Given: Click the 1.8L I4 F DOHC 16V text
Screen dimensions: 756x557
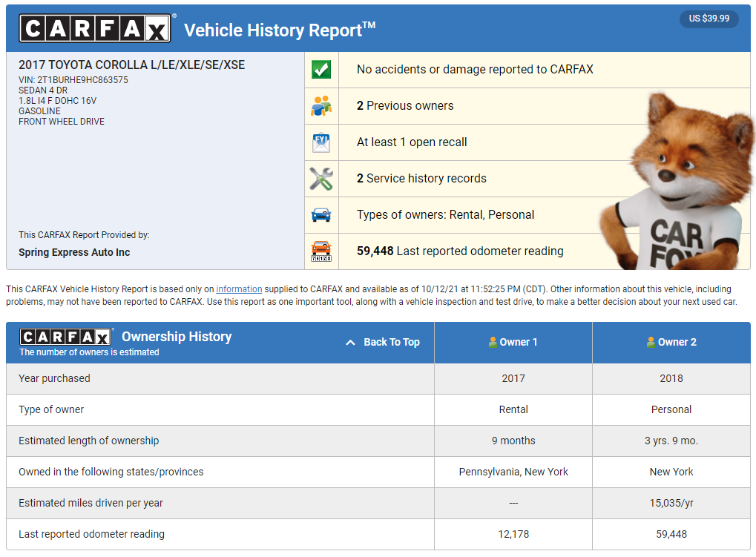Looking at the screenshot, I should [57, 101].
